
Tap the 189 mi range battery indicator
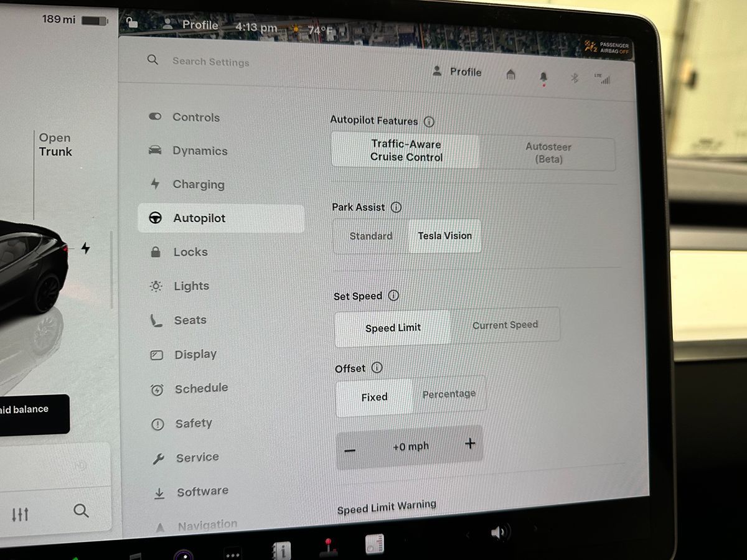[75, 20]
